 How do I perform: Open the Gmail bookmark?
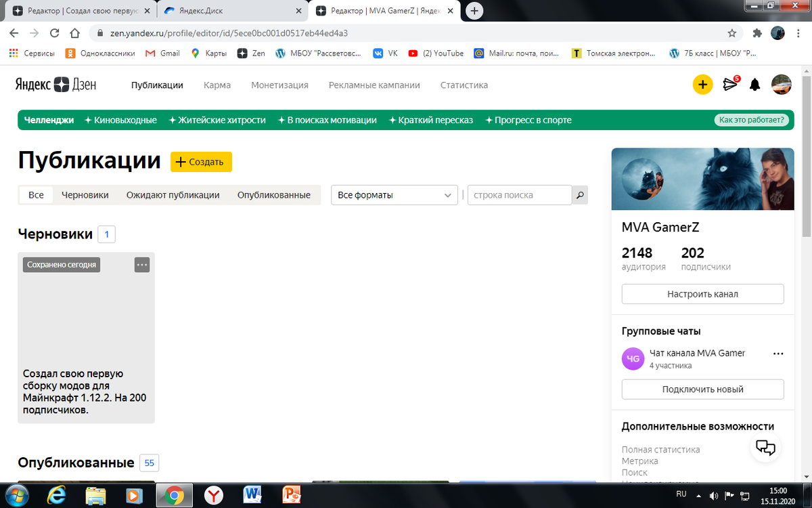pyautogui.click(x=162, y=53)
